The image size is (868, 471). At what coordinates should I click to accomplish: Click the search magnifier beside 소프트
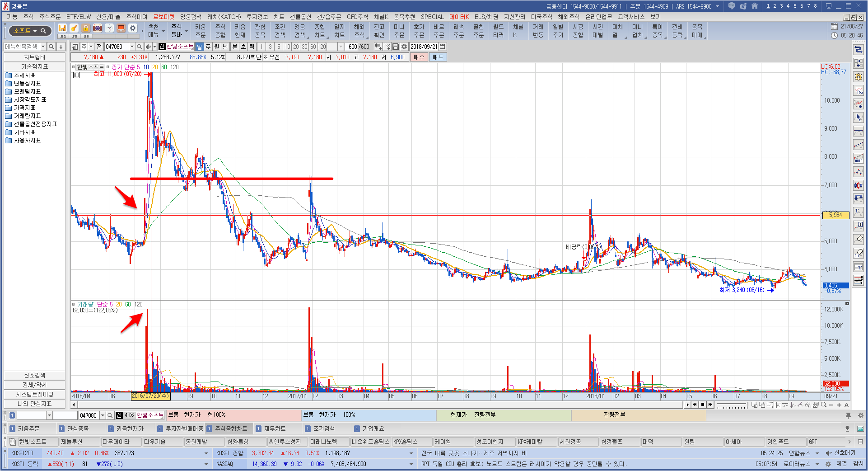point(43,31)
